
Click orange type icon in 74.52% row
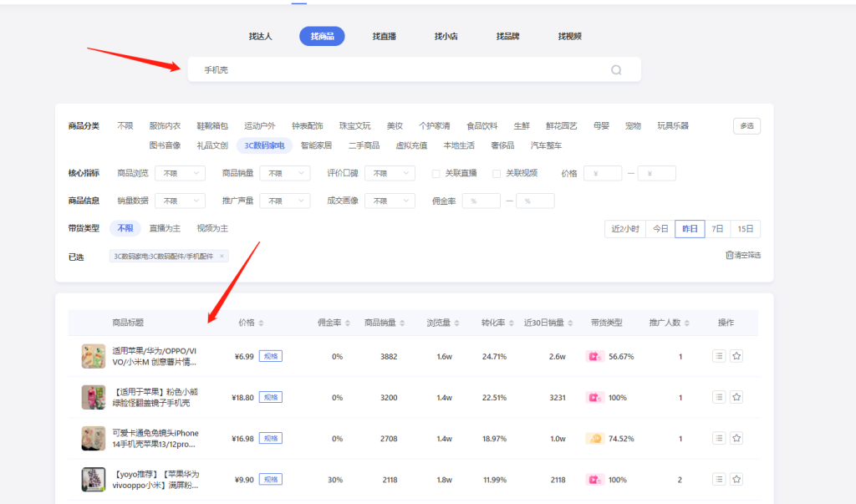594,439
